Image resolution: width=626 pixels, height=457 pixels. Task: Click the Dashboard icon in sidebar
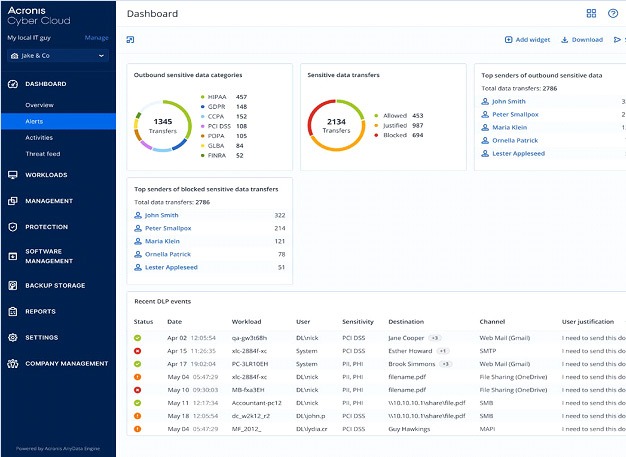(13, 84)
